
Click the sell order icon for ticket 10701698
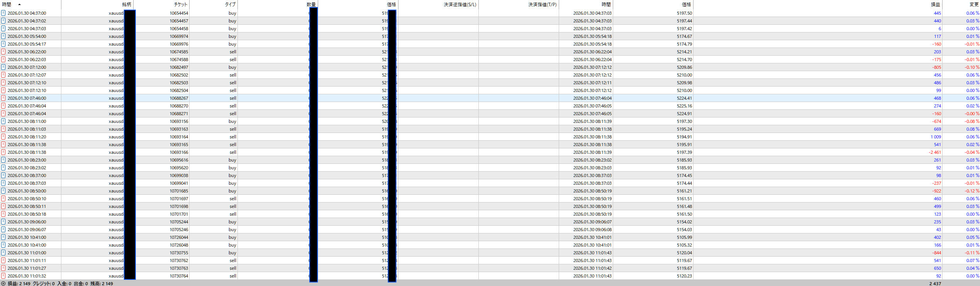[x=3, y=206]
